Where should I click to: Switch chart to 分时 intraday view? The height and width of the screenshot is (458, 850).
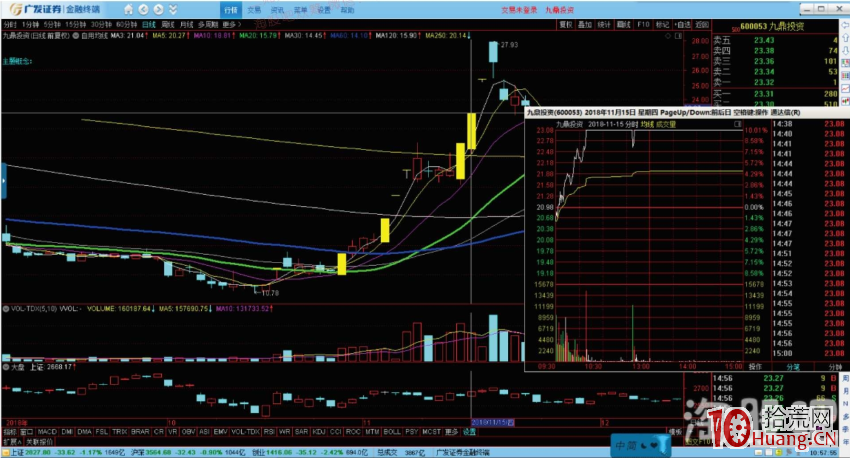coord(10,24)
